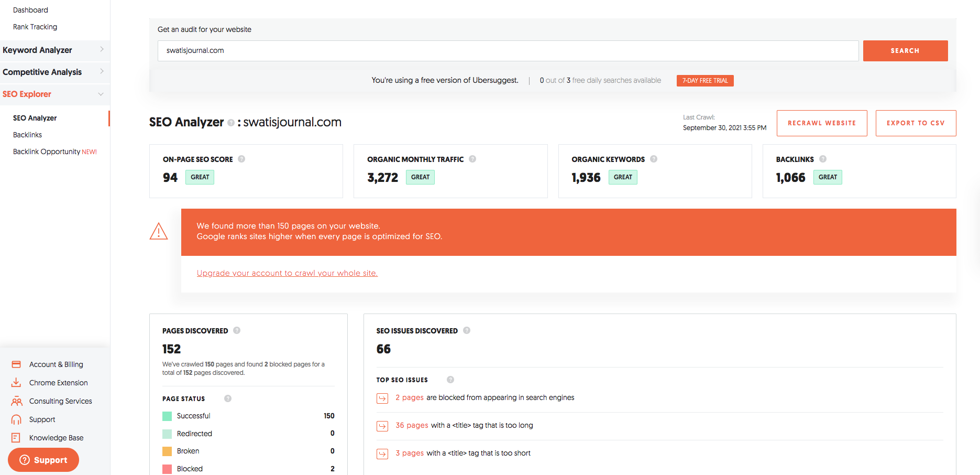Click the Chrome Extension download icon
The width and height of the screenshot is (980, 475).
tap(16, 383)
